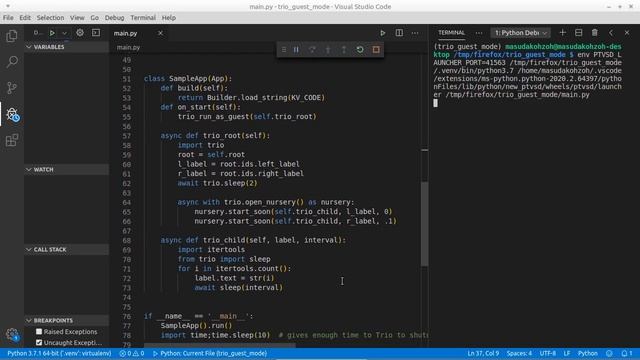
Task: Open terminal panel overflow ellipsis
Action: click(479, 33)
